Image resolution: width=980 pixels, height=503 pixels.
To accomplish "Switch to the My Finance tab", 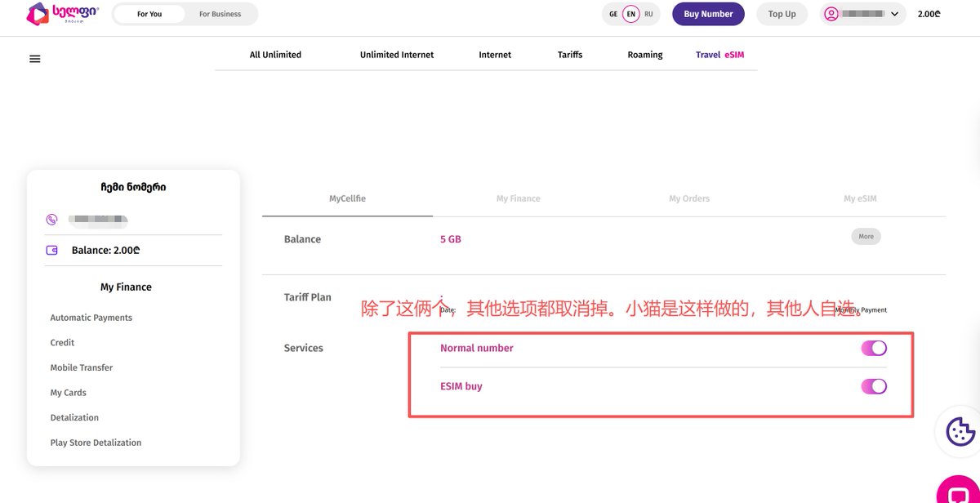I will [519, 198].
